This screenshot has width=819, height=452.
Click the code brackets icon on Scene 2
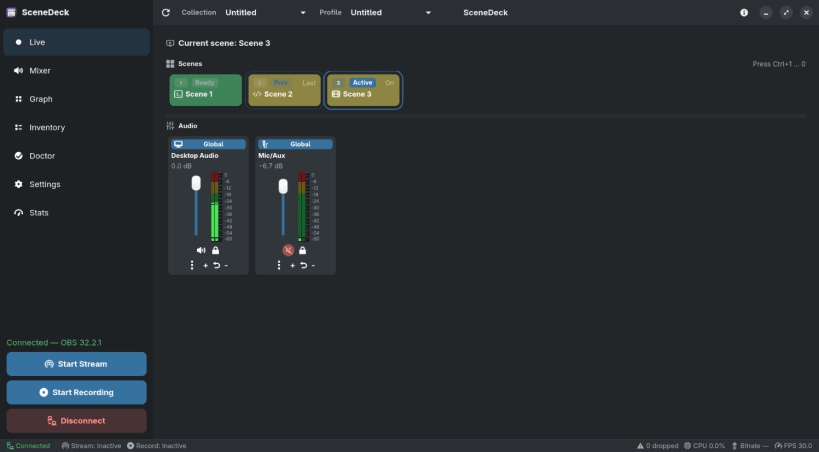coord(257,94)
